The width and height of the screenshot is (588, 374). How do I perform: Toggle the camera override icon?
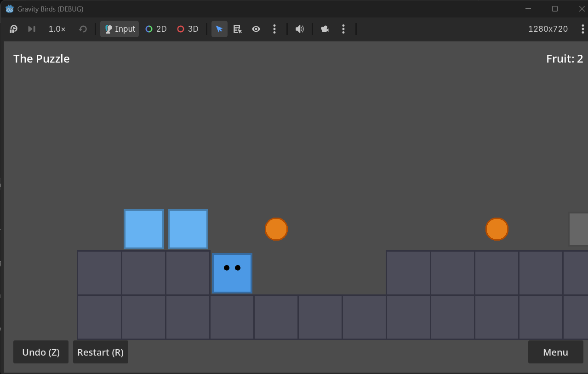pos(325,29)
